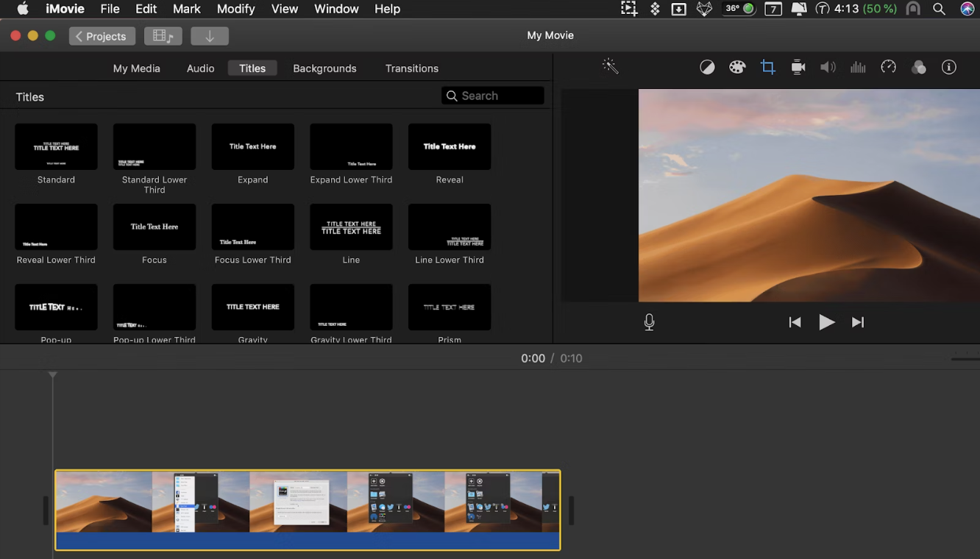Open the Projects browser

[102, 35]
